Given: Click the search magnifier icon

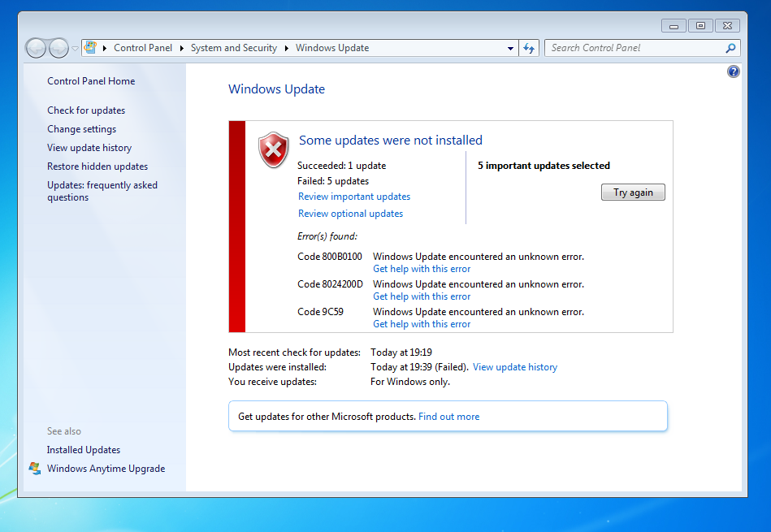Looking at the screenshot, I should tap(730, 48).
